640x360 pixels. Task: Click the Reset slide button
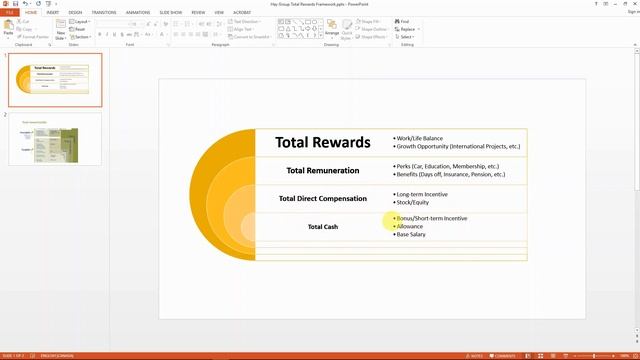77,29
